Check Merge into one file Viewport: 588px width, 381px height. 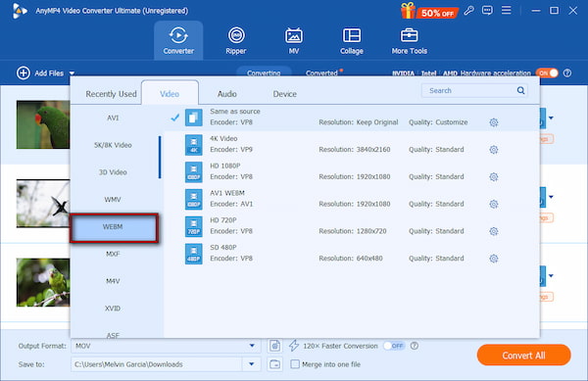295,364
